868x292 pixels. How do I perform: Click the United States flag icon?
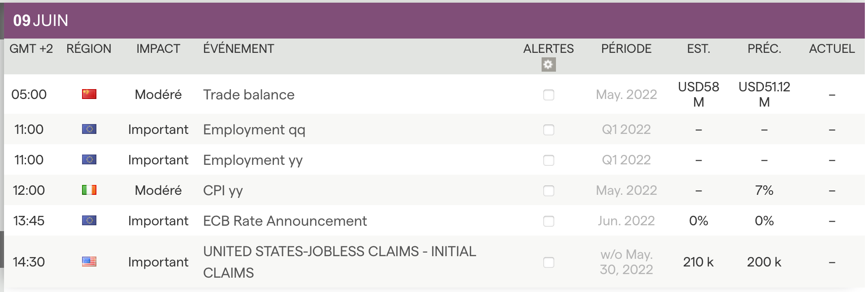(89, 262)
